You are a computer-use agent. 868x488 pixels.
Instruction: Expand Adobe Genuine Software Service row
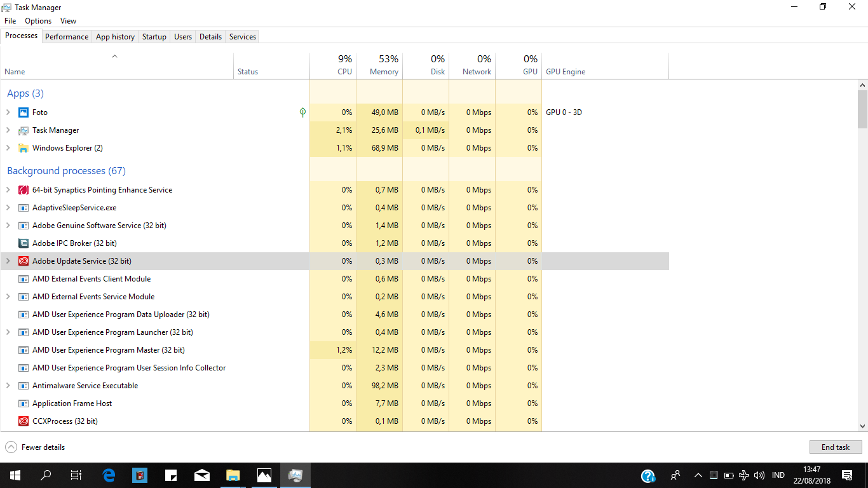pyautogui.click(x=8, y=226)
